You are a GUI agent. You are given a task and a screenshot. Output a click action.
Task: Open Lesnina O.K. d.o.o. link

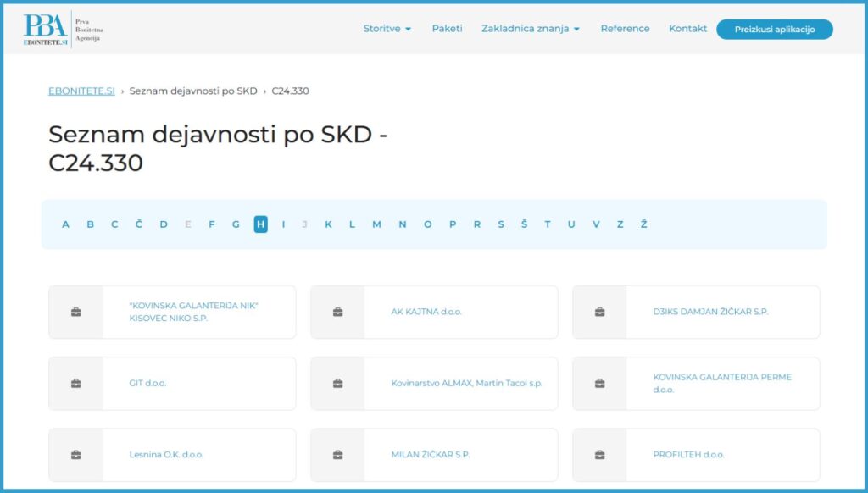click(167, 455)
